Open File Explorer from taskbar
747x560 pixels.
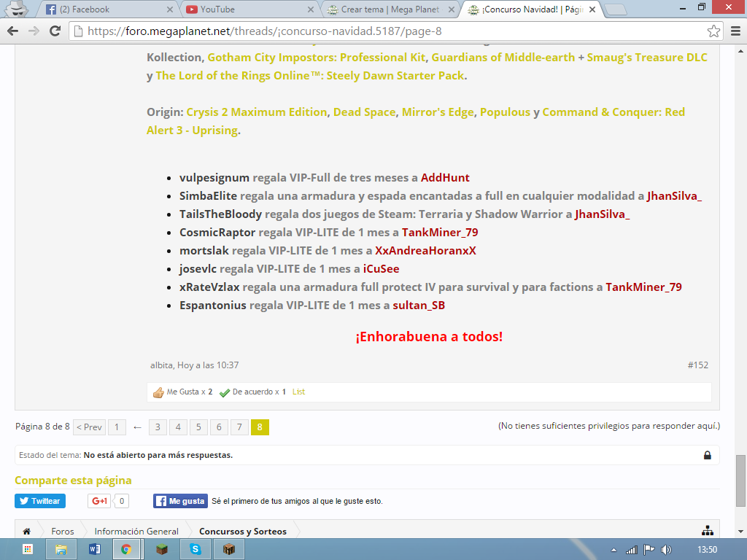click(61, 550)
